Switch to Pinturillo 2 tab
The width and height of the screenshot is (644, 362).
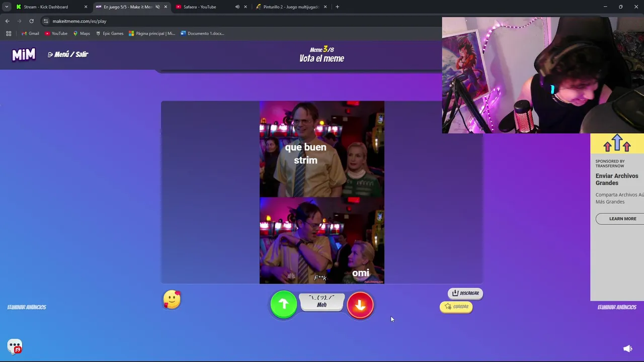click(291, 7)
